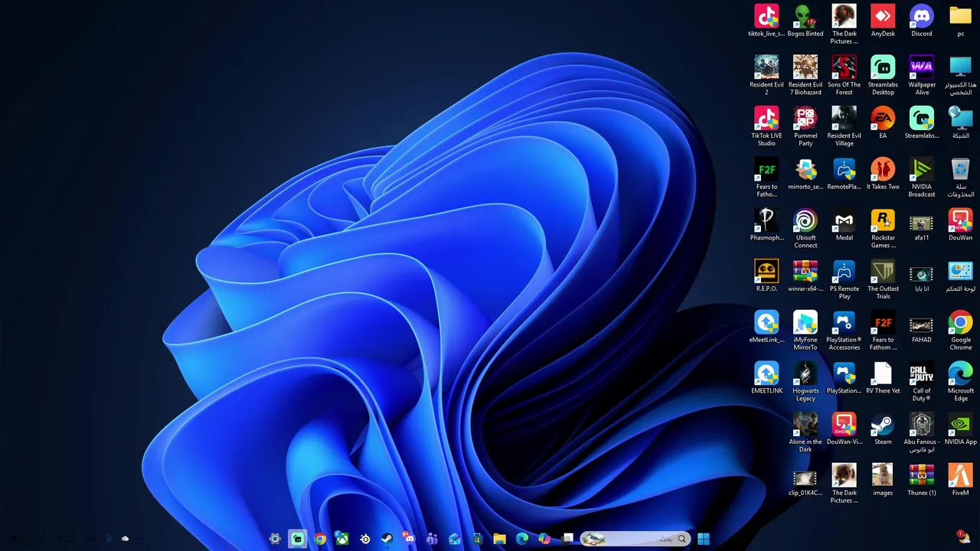The width and height of the screenshot is (980, 551).
Task: Select the Thunex (1) archive icon
Action: [922, 481]
